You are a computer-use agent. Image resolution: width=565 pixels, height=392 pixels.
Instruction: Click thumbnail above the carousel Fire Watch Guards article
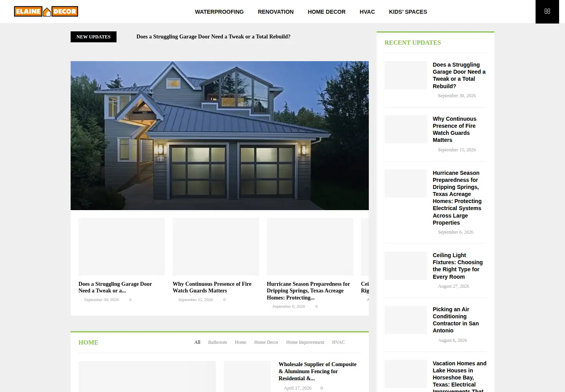216,247
